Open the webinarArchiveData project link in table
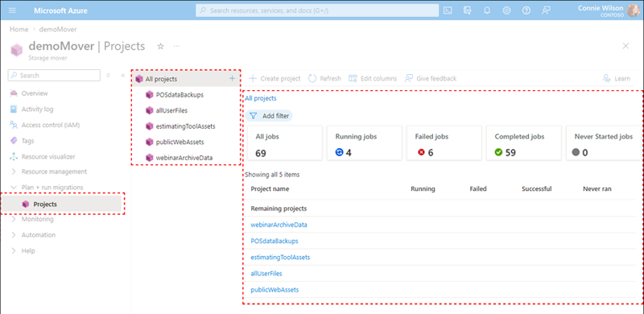The image size is (644, 314). coord(279,225)
